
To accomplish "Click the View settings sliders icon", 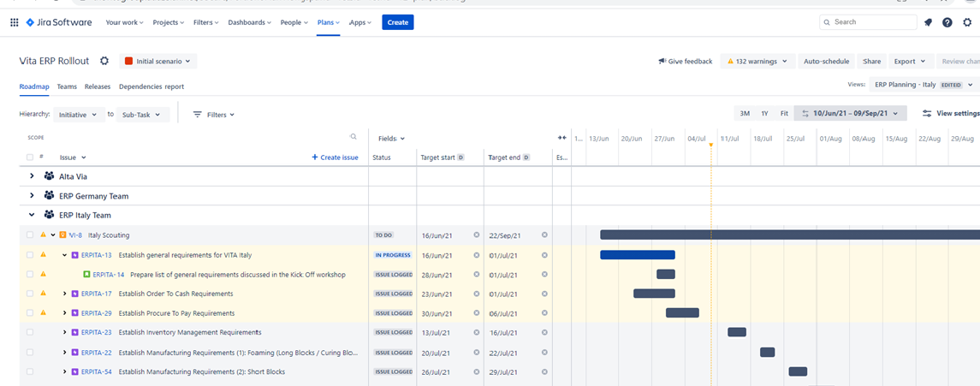I will (928, 114).
